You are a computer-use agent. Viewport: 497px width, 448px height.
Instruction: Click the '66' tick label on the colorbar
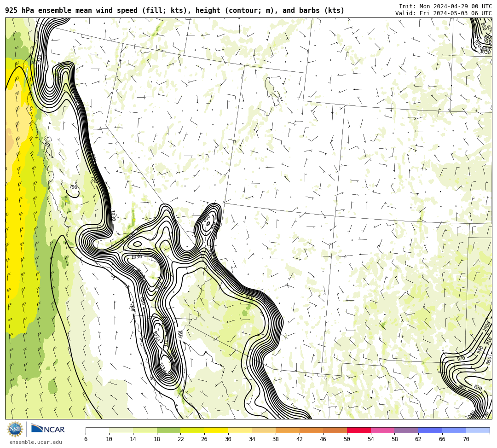coord(442,439)
